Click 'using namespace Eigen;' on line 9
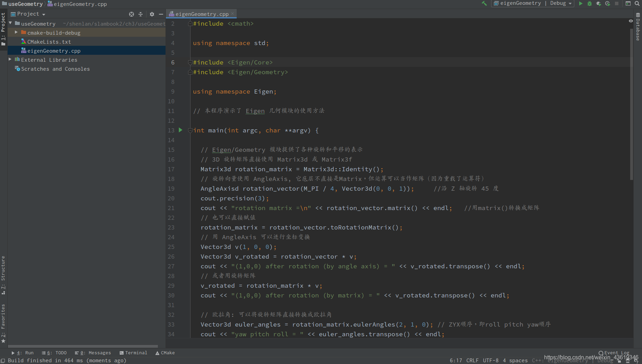642x364 pixels. [x=235, y=92]
